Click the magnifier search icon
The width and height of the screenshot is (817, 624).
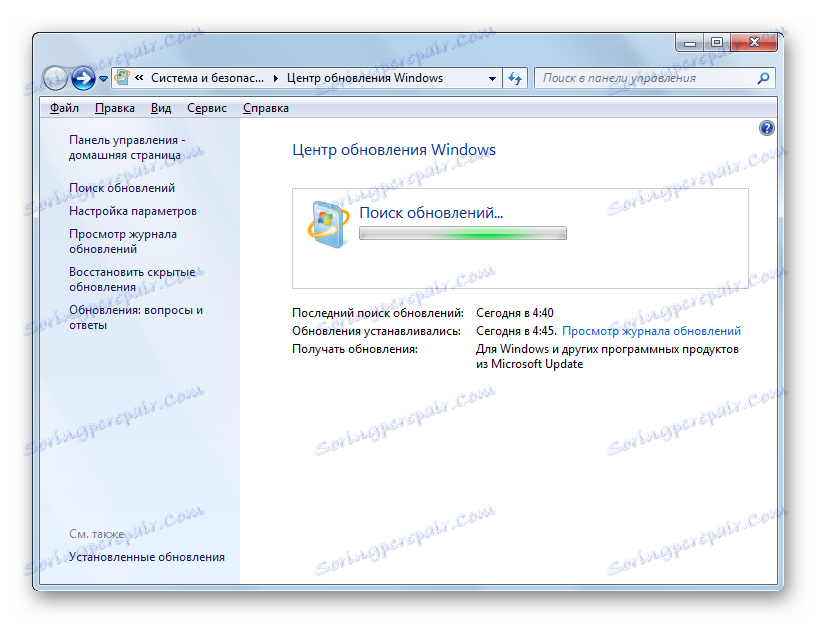click(x=763, y=78)
